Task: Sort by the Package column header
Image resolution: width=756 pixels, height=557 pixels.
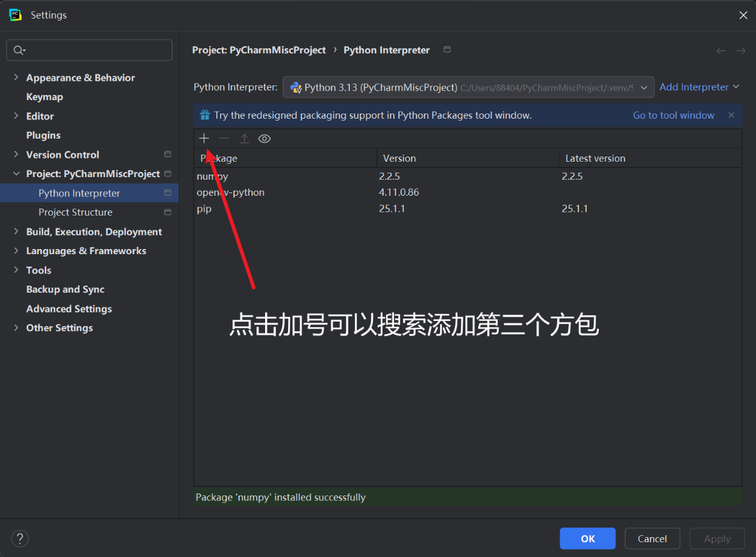Action: click(x=286, y=158)
